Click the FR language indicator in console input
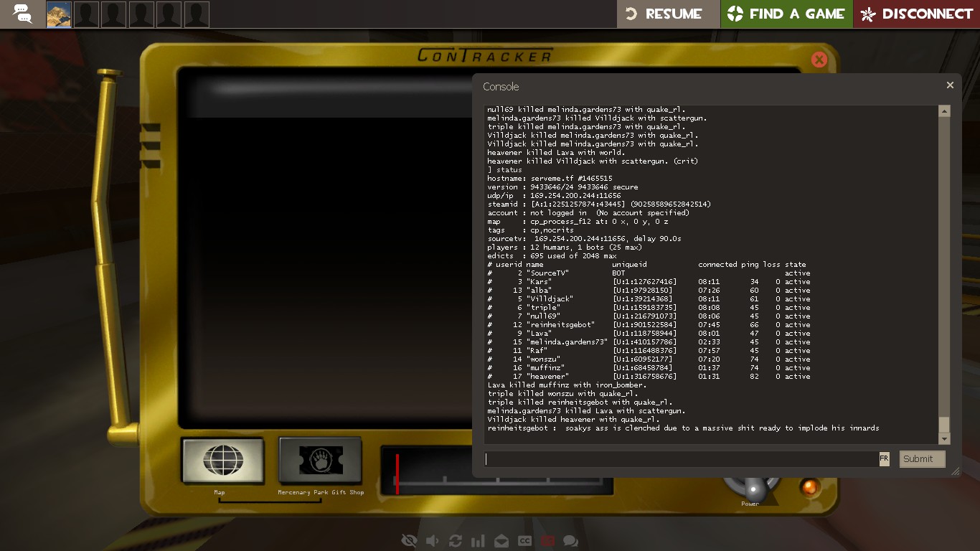 (x=884, y=459)
